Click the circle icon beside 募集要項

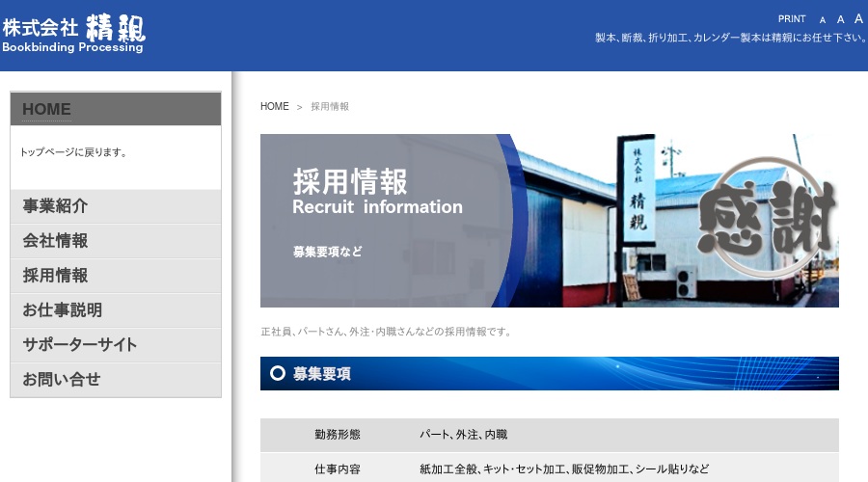click(x=278, y=374)
